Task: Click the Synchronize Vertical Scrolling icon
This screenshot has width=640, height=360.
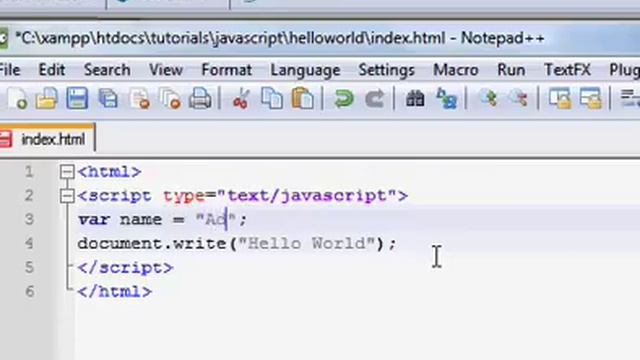Action: (560, 98)
